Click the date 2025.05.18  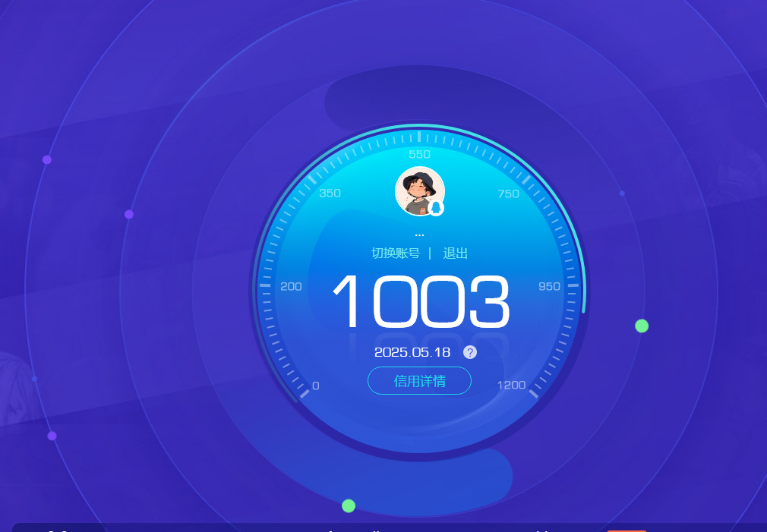412,353
